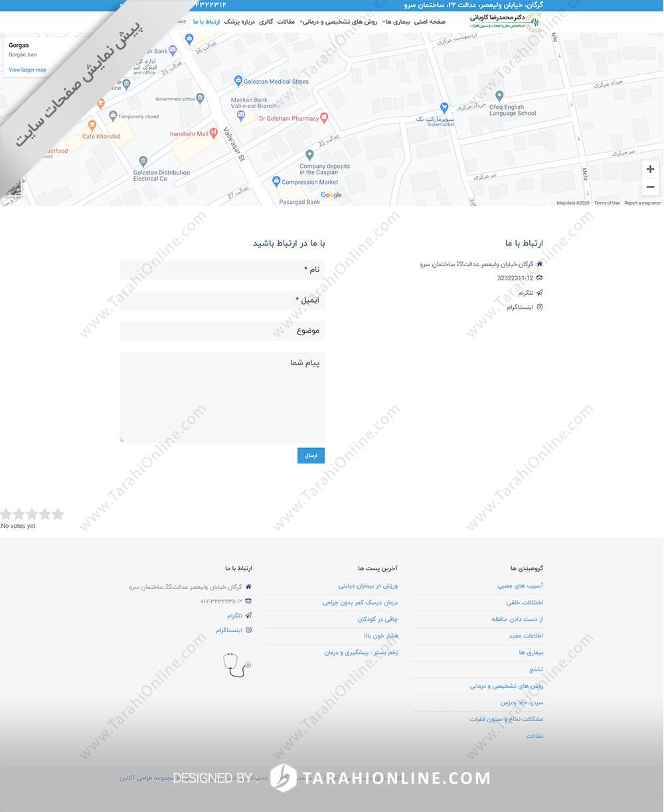Expand the روش های تشخیصی و درمانی menu
664x812 pixels.
tap(339, 22)
